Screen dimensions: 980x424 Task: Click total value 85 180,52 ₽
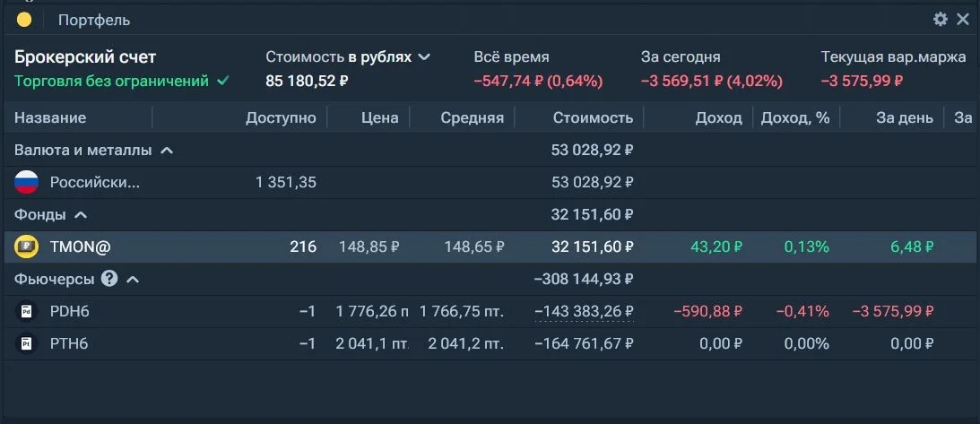(x=307, y=82)
